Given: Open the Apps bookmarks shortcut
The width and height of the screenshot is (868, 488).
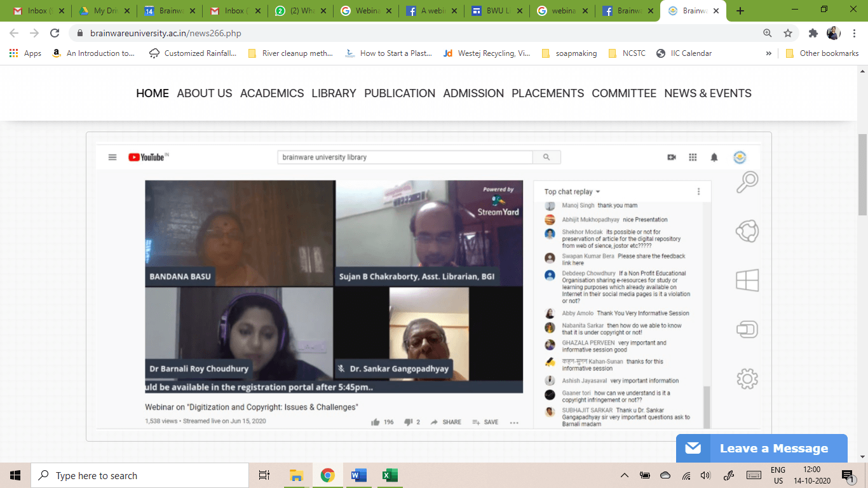Looking at the screenshot, I should coord(25,53).
